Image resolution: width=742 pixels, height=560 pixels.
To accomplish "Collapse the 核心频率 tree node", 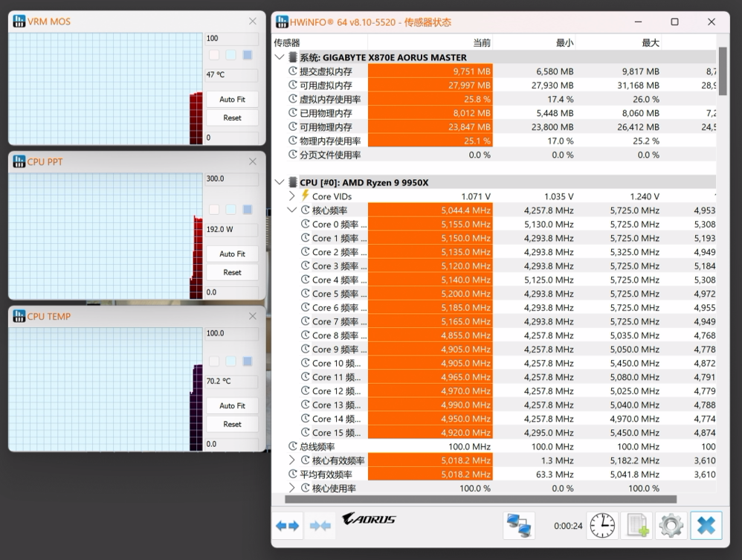I will click(x=292, y=210).
